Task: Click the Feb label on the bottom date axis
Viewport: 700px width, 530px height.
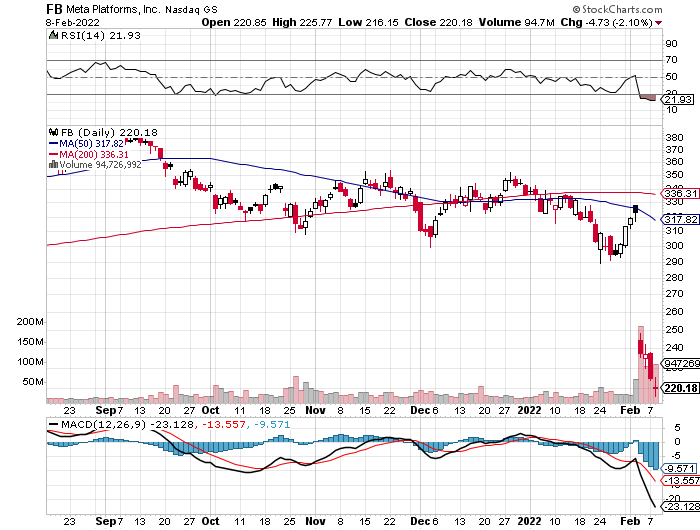Action: [x=630, y=521]
